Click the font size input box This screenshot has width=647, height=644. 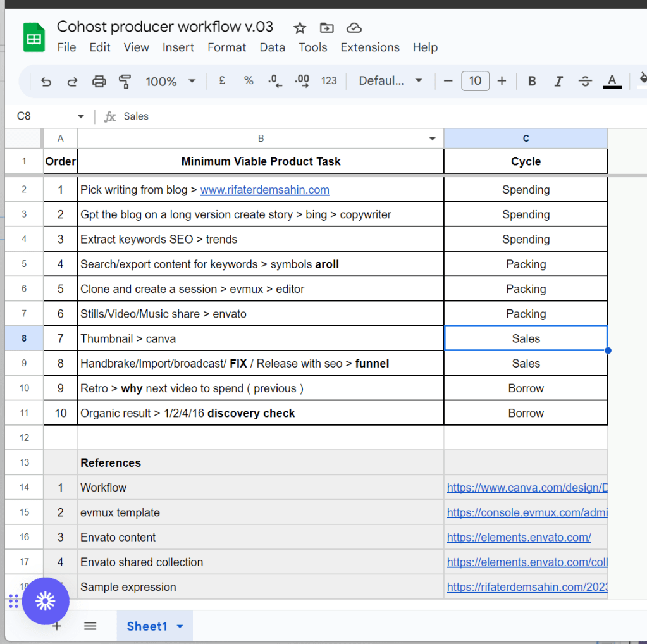coord(475,81)
